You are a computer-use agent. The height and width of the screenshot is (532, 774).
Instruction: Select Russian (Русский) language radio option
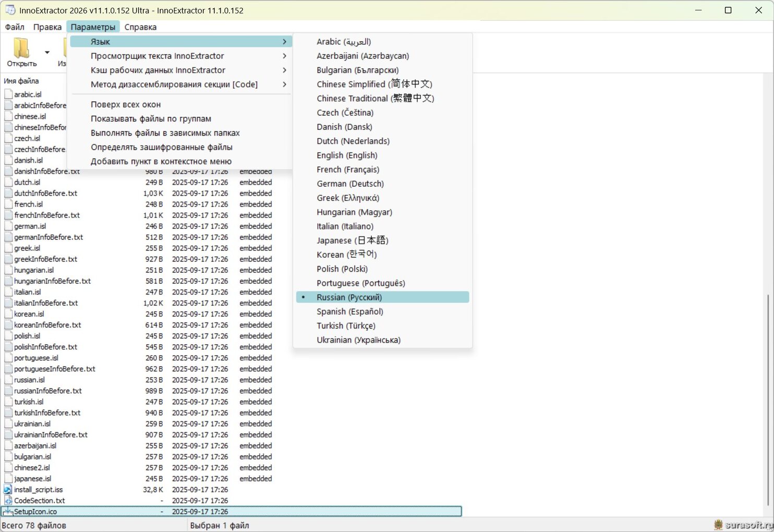click(349, 297)
